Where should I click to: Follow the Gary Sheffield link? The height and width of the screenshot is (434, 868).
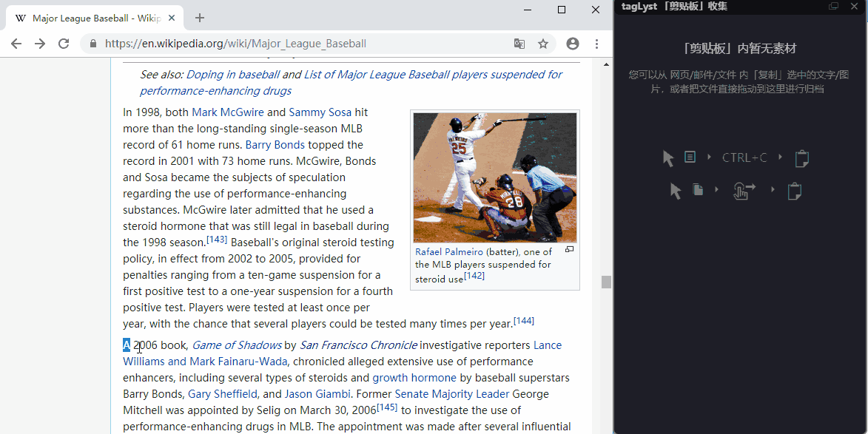(x=223, y=394)
